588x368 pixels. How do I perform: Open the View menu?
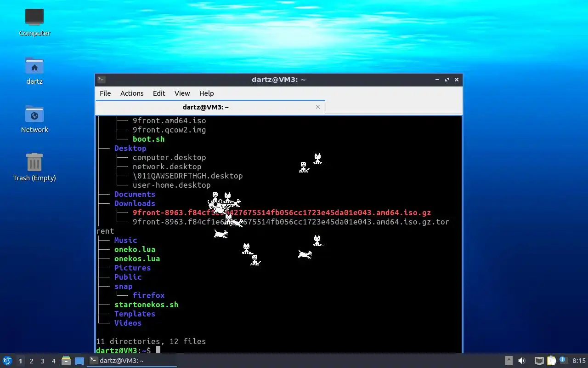[182, 93]
